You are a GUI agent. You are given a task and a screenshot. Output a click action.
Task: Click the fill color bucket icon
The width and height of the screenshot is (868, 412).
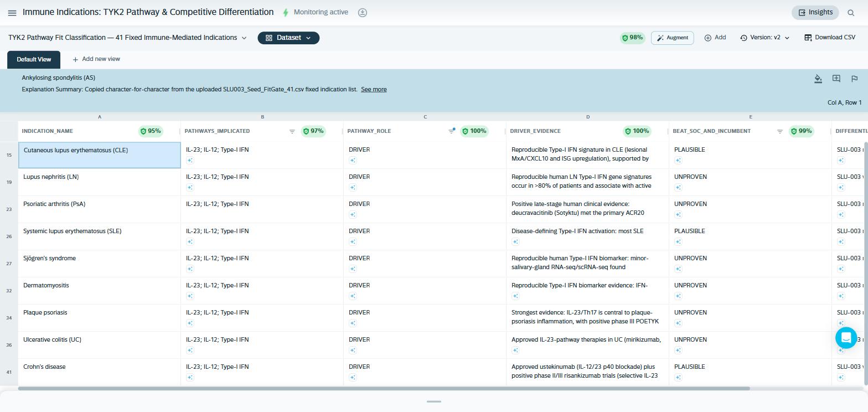pos(818,79)
